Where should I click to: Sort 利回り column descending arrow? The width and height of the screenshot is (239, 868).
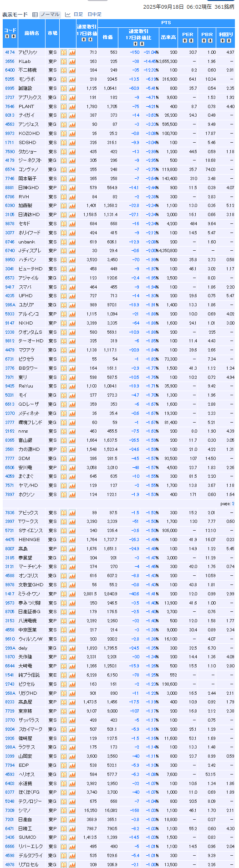point(229,41)
